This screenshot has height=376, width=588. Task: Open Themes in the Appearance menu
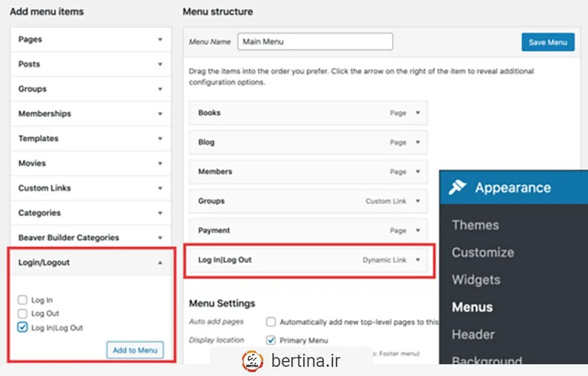pos(475,225)
